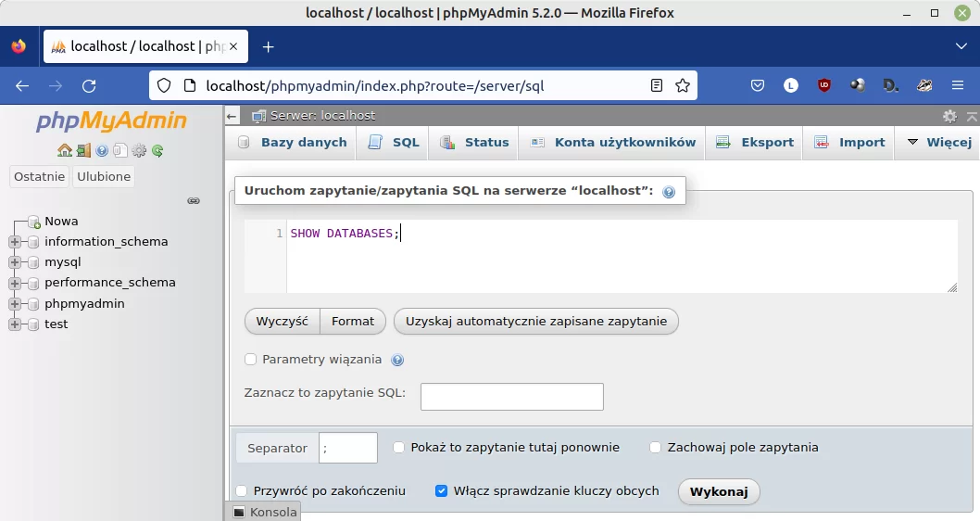This screenshot has width=980, height=521.
Task: Open phpMyAdmin documentation icon in sidebar
Action: click(x=102, y=151)
